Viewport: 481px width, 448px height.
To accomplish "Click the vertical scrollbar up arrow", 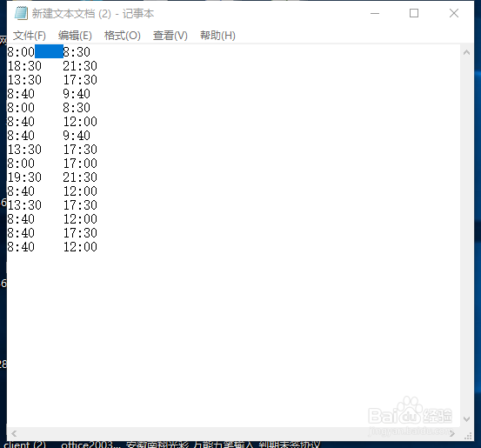I will [x=466, y=52].
